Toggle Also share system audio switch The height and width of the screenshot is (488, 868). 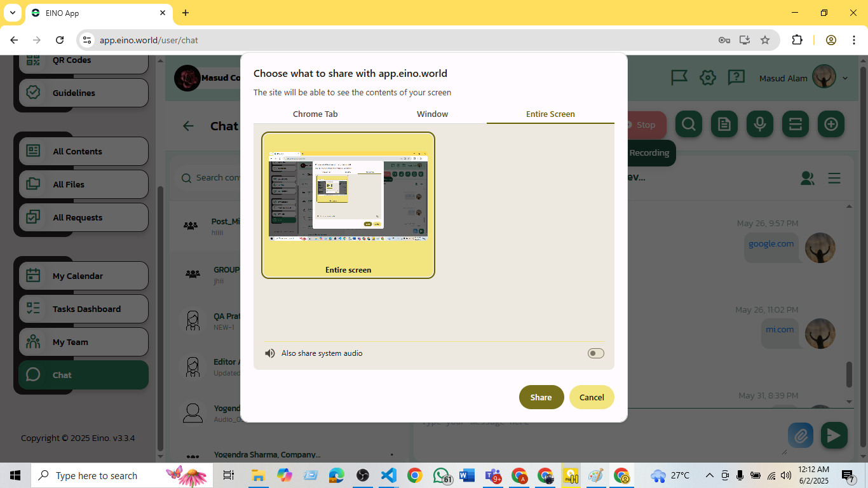point(595,353)
